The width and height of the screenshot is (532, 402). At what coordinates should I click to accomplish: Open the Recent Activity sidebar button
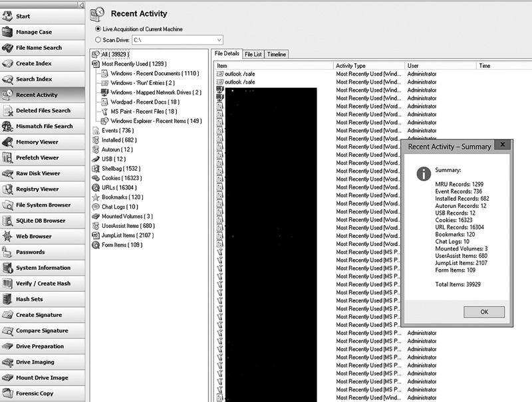pyautogui.click(x=43, y=94)
